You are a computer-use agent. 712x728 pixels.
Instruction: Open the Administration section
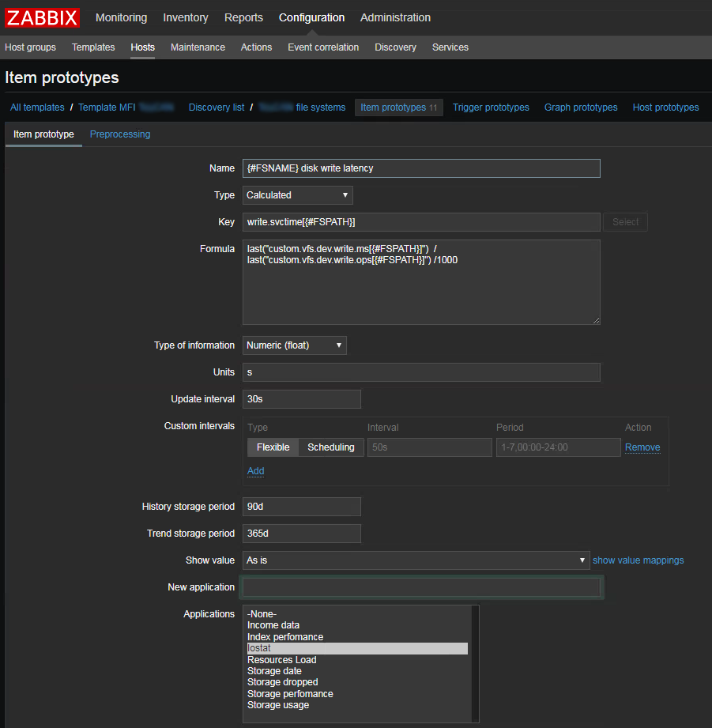[395, 17]
